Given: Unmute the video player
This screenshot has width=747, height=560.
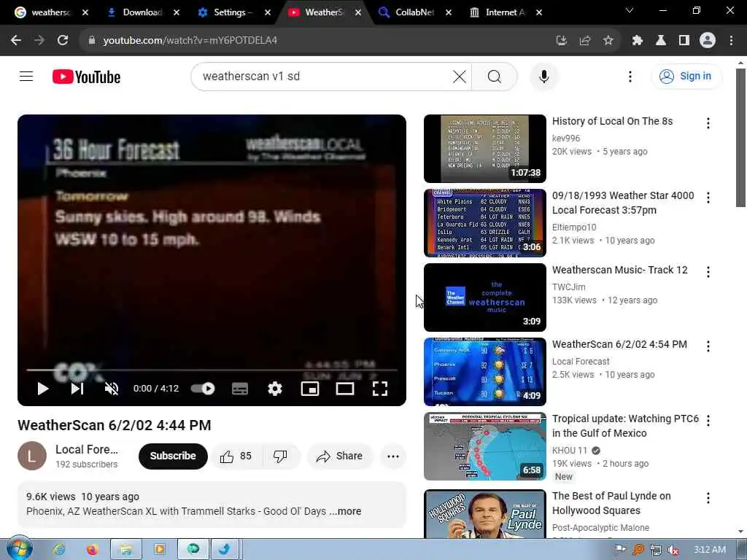Looking at the screenshot, I should (x=112, y=389).
